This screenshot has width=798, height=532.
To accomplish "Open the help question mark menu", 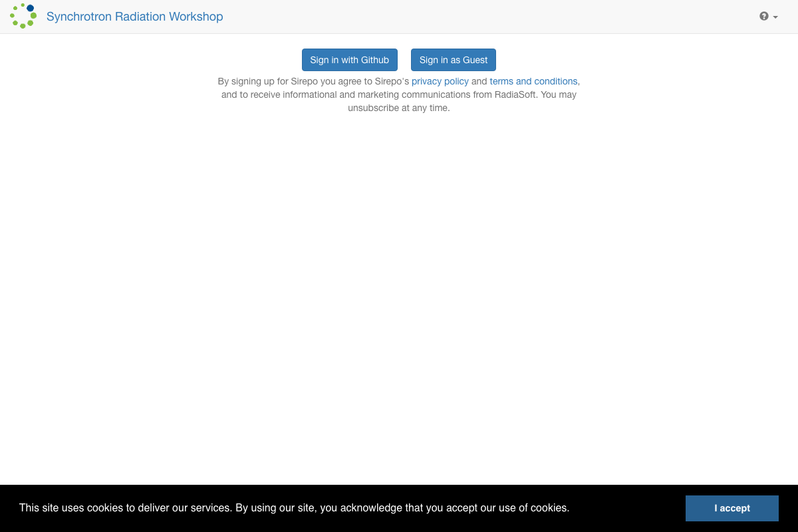I will point(769,17).
